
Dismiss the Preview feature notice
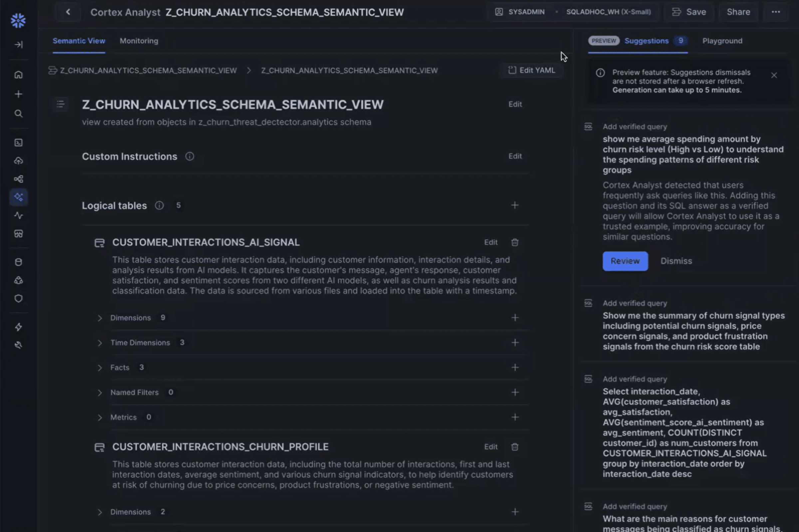[x=774, y=75]
